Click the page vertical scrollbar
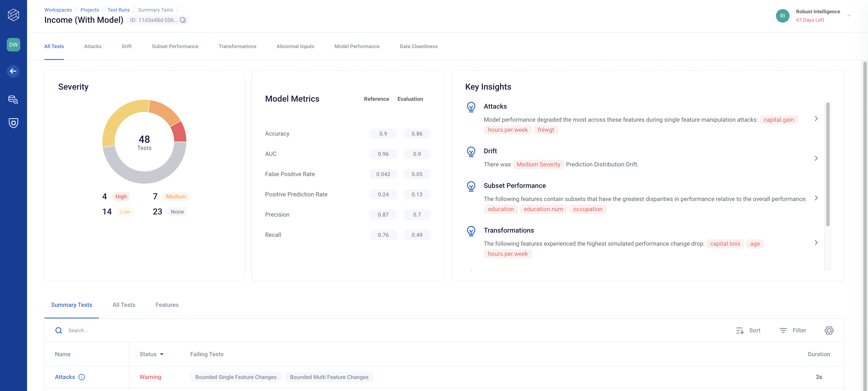This screenshot has width=868, height=391. [865, 226]
